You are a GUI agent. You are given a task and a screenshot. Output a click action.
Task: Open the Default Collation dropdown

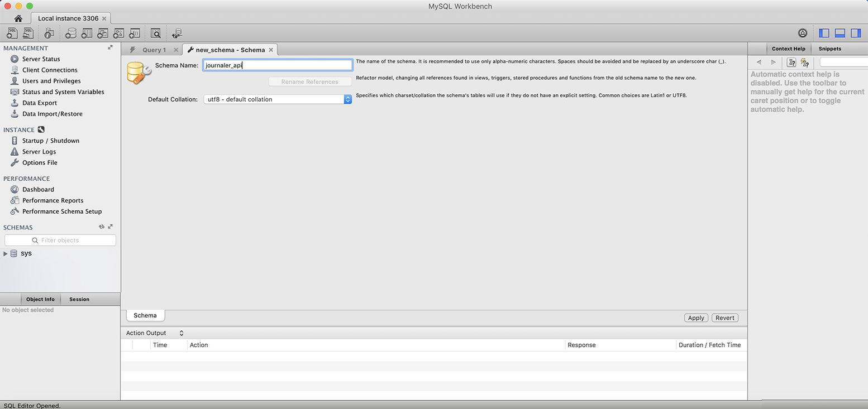pyautogui.click(x=278, y=99)
